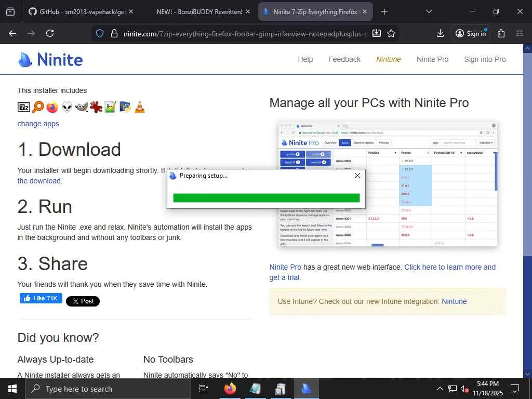
Task: Close the Preparing setup dialog
Action: tap(357, 176)
